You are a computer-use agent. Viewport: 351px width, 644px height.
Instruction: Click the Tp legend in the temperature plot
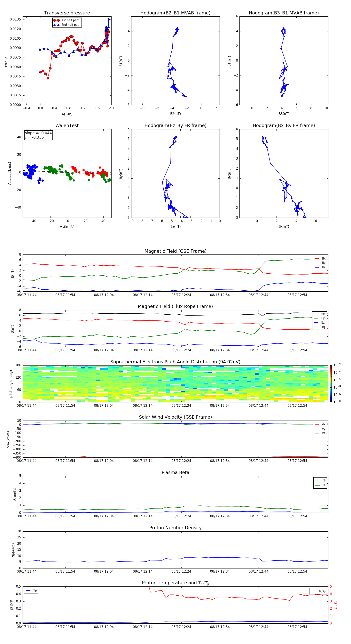click(31, 591)
